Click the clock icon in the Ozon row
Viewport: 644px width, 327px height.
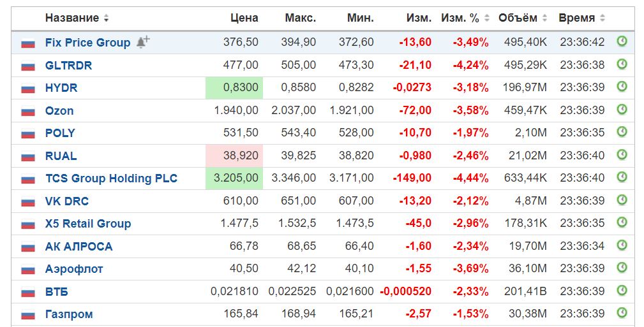pos(622,110)
